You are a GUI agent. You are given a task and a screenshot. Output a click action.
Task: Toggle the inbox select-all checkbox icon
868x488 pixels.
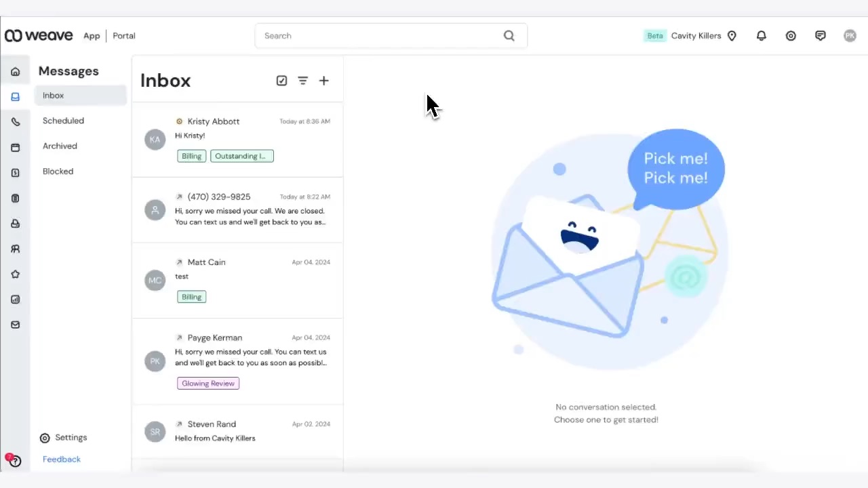point(281,81)
